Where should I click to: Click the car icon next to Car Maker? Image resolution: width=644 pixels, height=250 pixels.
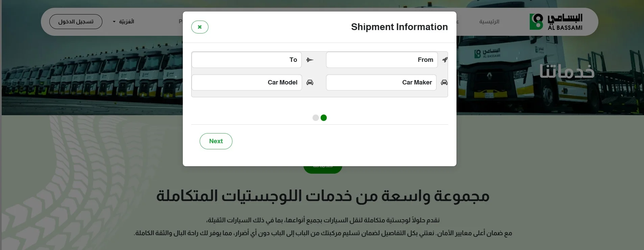click(444, 82)
